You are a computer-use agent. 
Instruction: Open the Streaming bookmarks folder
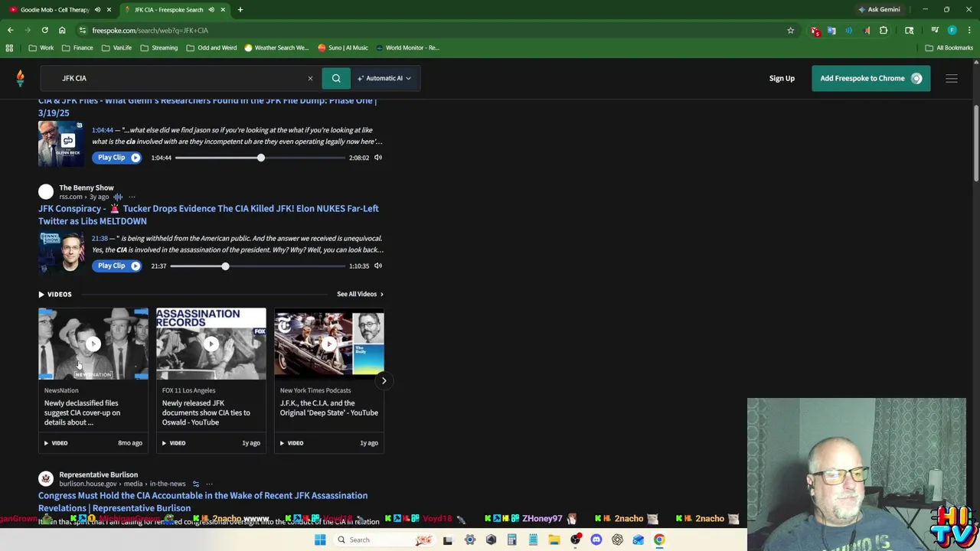click(158, 47)
